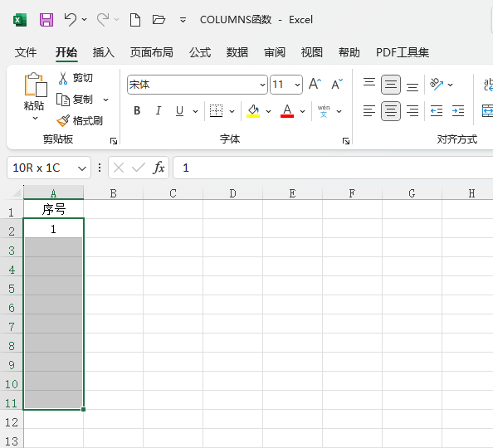Decrease indent of cell contents

pyautogui.click(x=437, y=111)
